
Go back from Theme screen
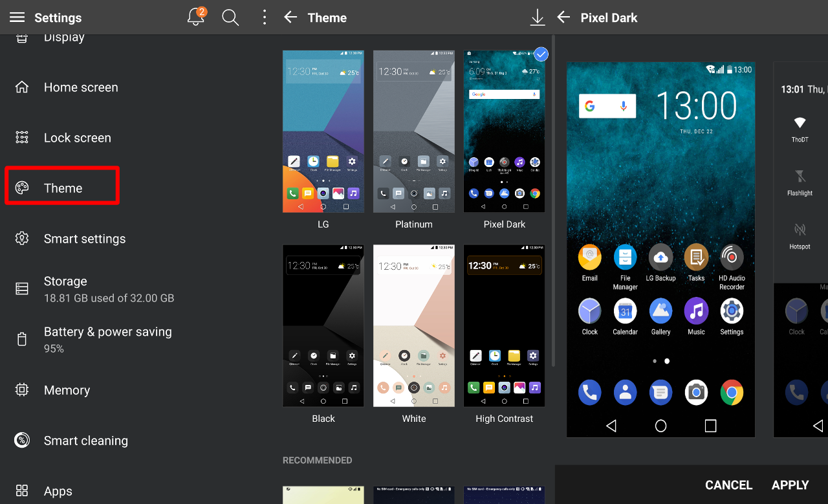[x=290, y=17]
